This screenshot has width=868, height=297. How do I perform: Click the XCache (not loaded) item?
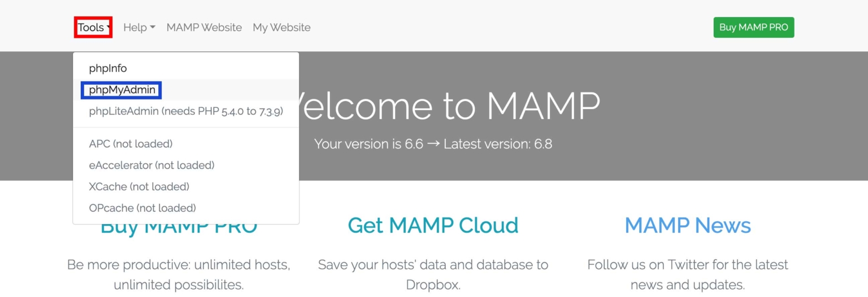(139, 186)
